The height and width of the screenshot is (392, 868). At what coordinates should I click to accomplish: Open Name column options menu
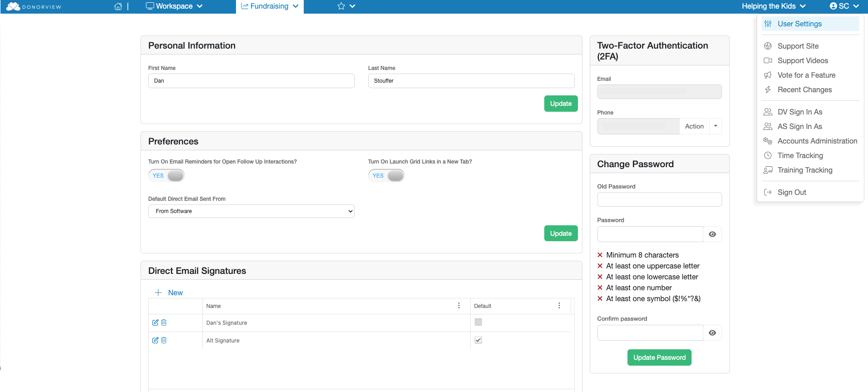tap(459, 306)
